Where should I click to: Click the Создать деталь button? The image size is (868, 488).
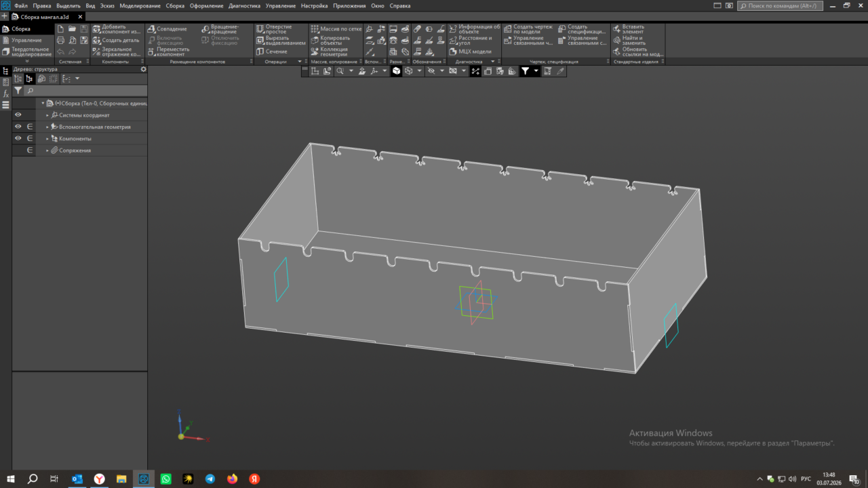[116, 41]
